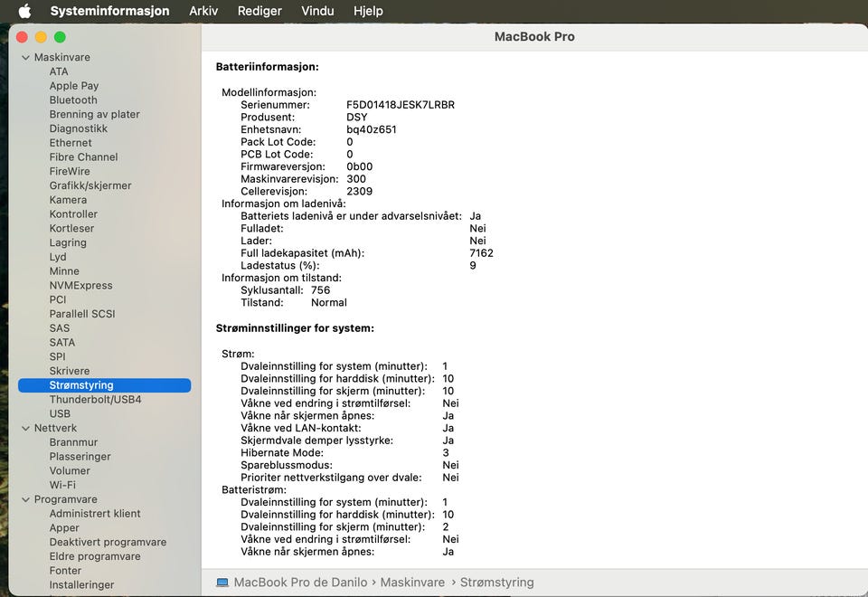This screenshot has height=597, width=868.
Task: Select Lyd in the sidebar
Action: tap(58, 257)
